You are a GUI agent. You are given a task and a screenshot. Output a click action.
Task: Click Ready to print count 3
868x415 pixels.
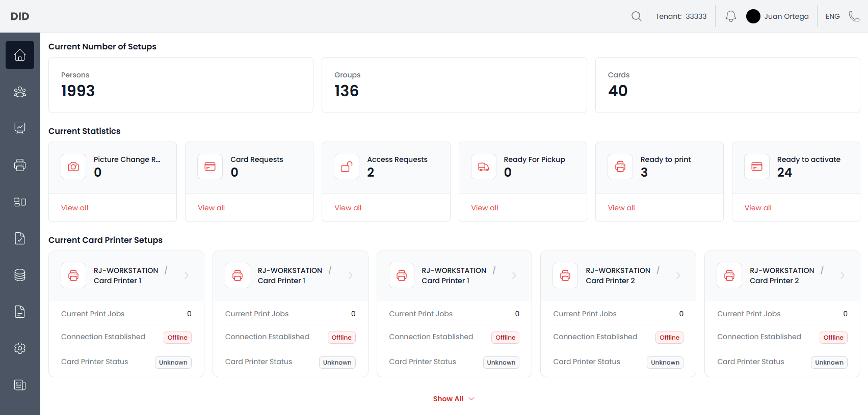click(x=644, y=173)
